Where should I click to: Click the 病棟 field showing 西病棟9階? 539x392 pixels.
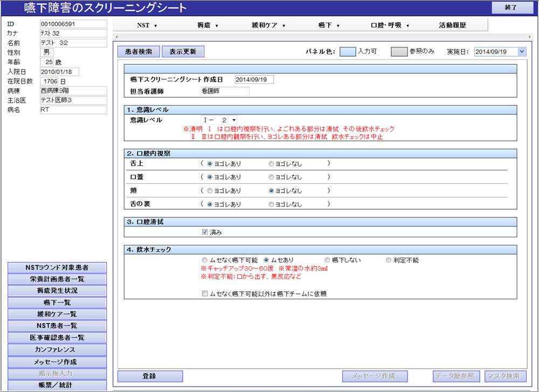point(73,91)
